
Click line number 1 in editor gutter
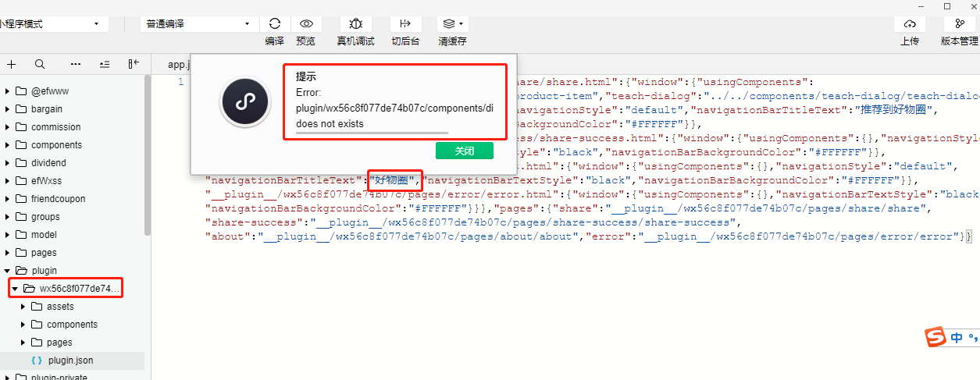[x=180, y=82]
